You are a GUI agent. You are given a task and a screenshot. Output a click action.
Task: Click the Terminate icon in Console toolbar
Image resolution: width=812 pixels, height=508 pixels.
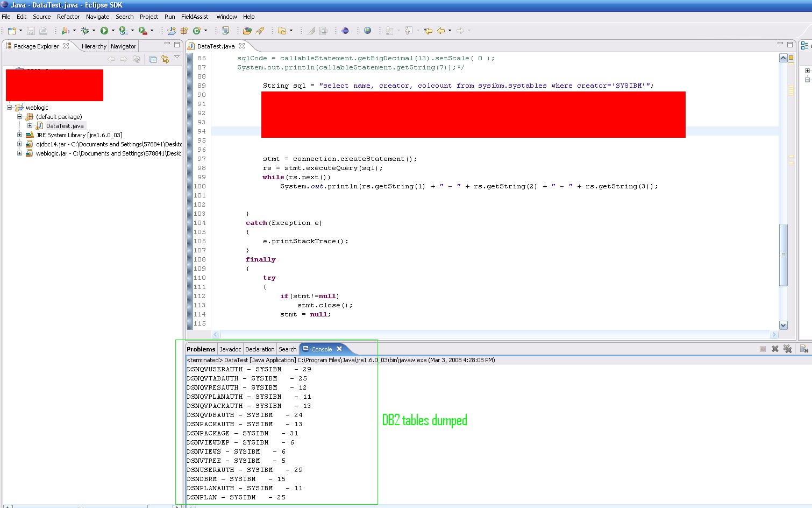(x=763, y=349)
